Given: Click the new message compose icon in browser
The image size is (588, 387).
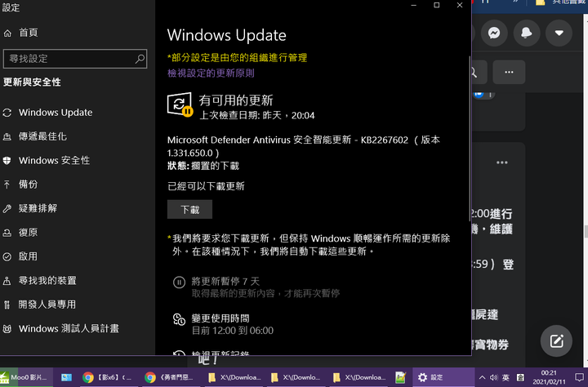Looking at the screenshot, I should click(556, 341).
